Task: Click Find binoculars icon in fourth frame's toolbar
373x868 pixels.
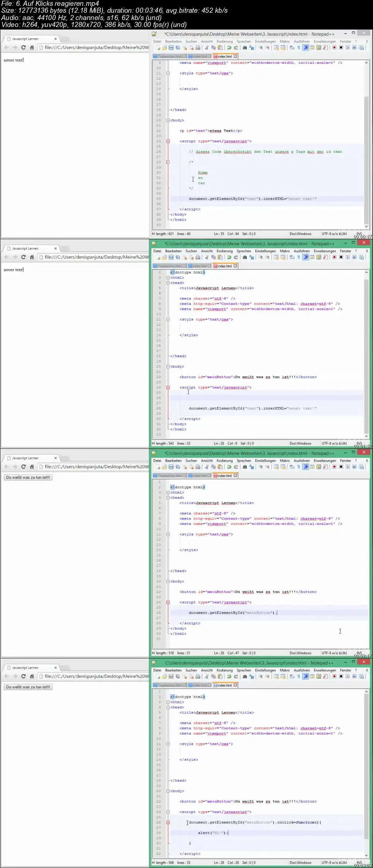Action: click(245, 677)
